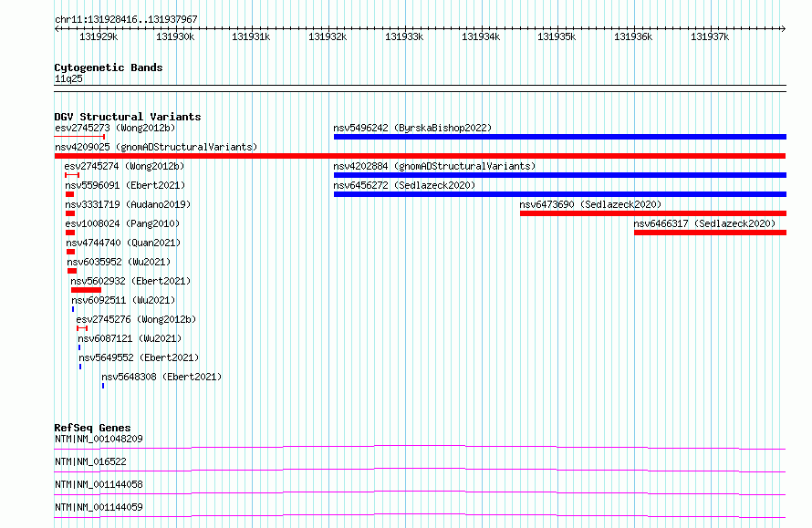Click the nsv5596091 red block glyph
The image size is (812, 528).
(69, 194)
